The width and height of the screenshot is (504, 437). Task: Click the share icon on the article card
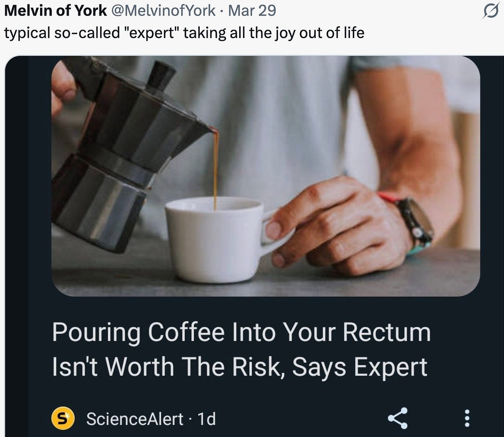coord(398,418)
